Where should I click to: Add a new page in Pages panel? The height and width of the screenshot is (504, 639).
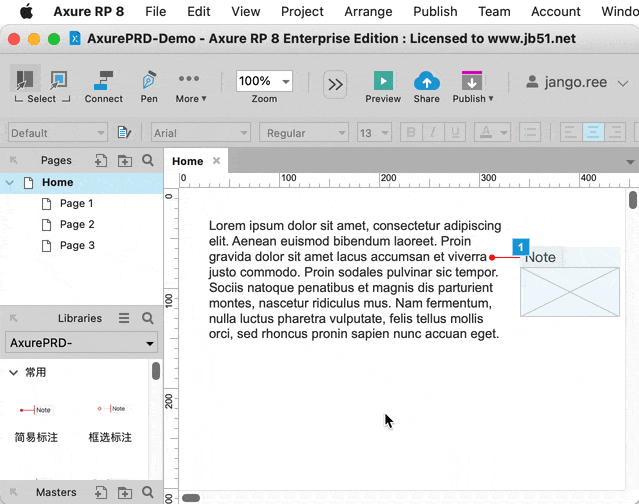101,161
